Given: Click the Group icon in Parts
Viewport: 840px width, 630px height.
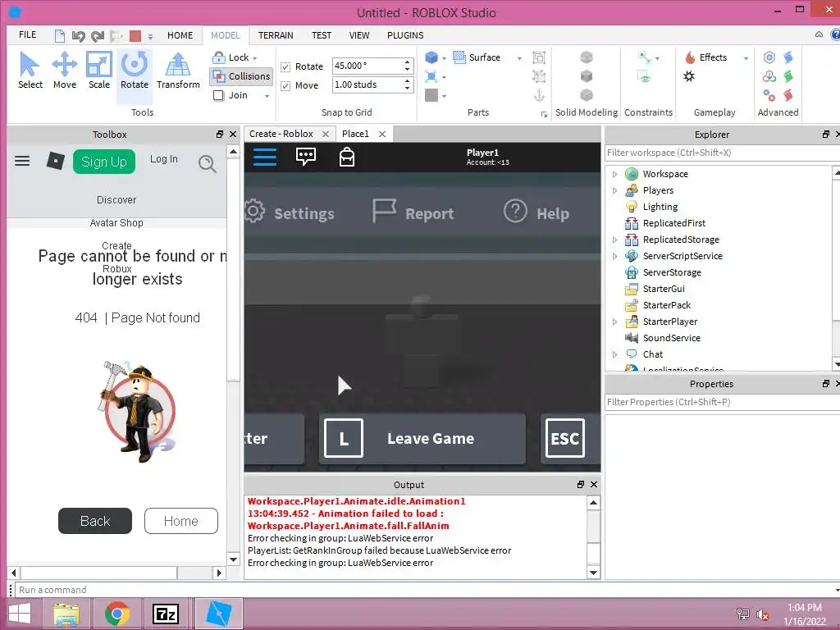Looking at the screenshot, I should coord(539,57).
